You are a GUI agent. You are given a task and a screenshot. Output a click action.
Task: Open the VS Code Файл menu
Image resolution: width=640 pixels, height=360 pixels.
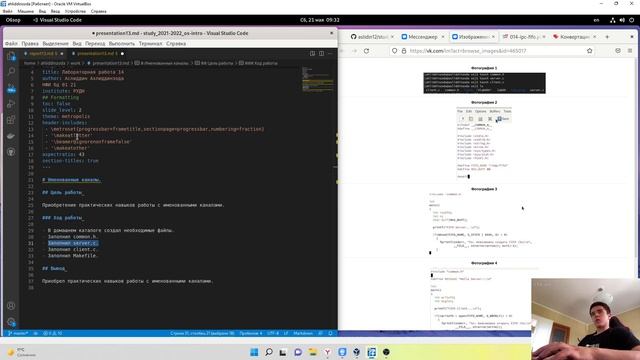click(11, 44)
